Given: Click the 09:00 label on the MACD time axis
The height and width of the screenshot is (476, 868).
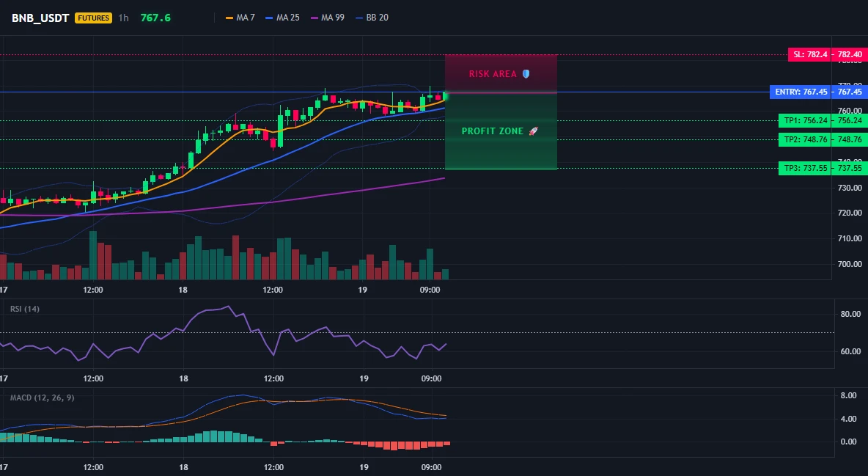Looking at the screenshot, I should [x=431, y=467].
